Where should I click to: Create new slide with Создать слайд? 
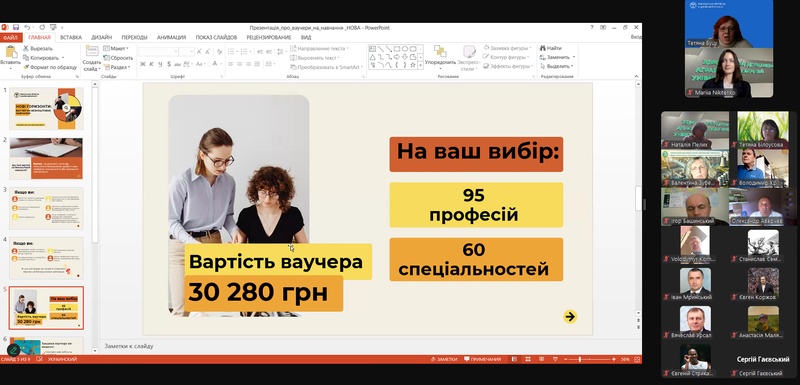92,58
